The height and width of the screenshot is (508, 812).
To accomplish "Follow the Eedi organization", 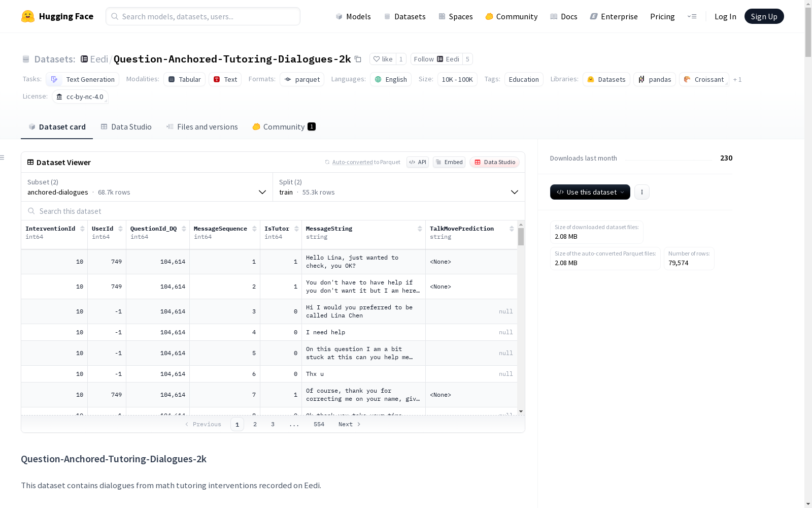I will [436, 59].
